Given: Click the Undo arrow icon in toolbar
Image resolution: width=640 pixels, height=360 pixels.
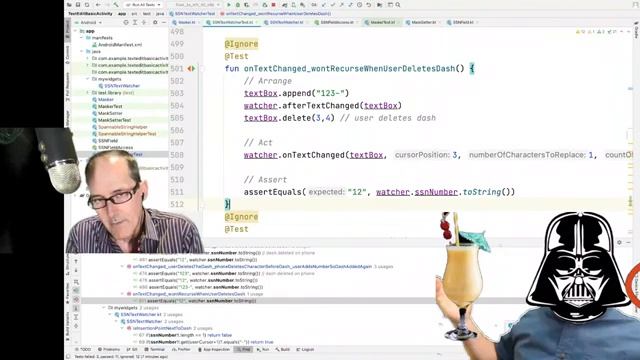Looking at the screenshot, I should (x=369, y=5).
